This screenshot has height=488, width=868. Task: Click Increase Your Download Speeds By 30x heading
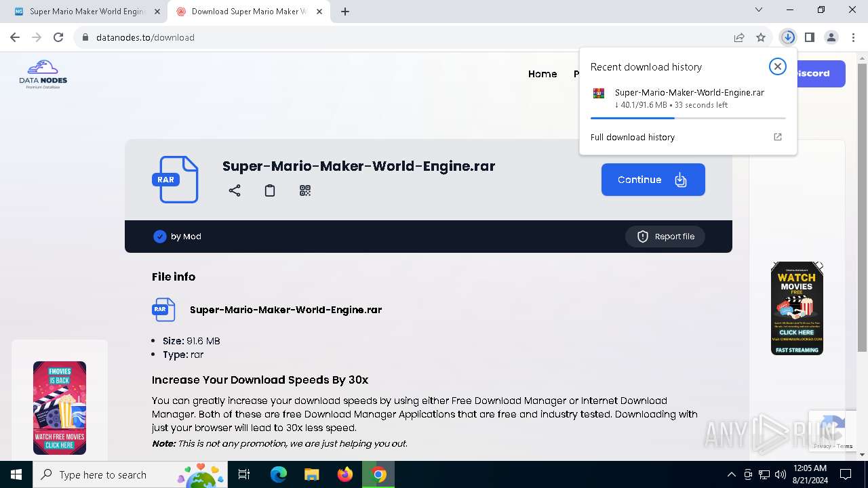click(260, 380)
